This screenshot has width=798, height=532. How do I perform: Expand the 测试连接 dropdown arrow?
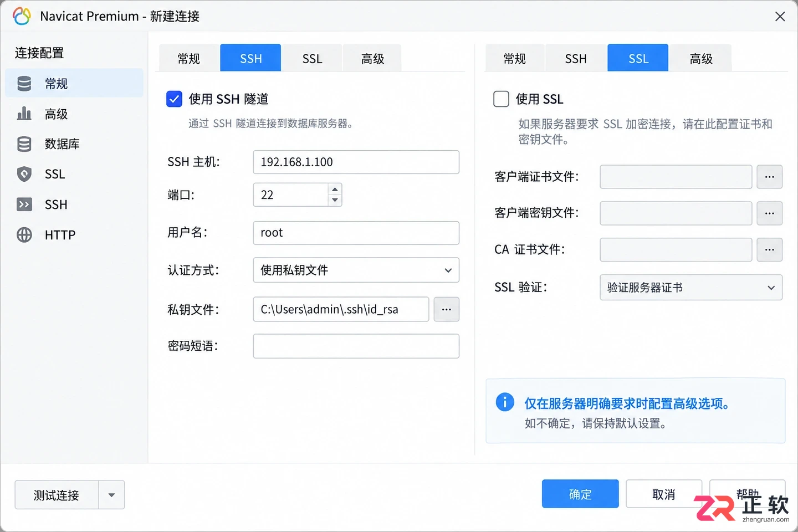pos(112,495)
